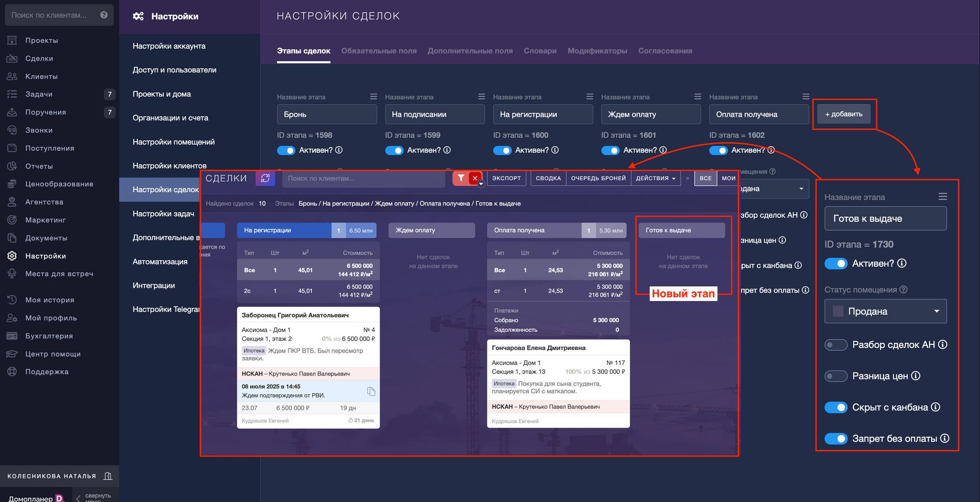Image resolution: width=980 pixels, height=502 pixels.
Task: Open Сделки sidebar icon
Action: point(12,58)
